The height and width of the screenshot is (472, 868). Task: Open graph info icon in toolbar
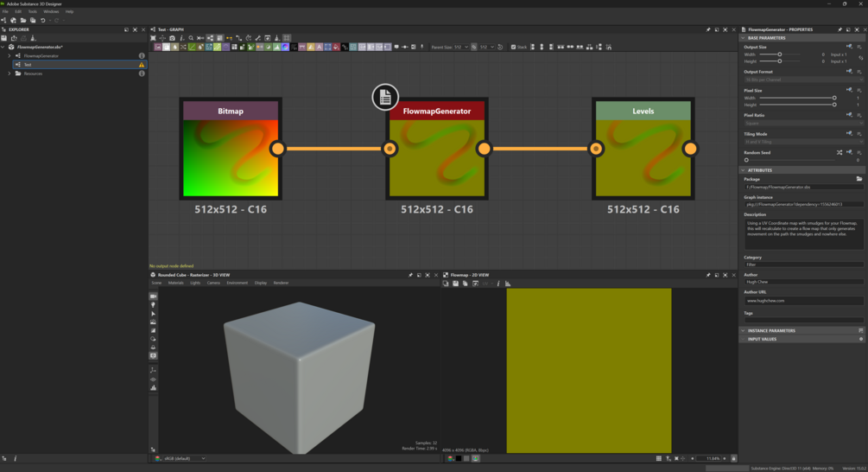181,38
